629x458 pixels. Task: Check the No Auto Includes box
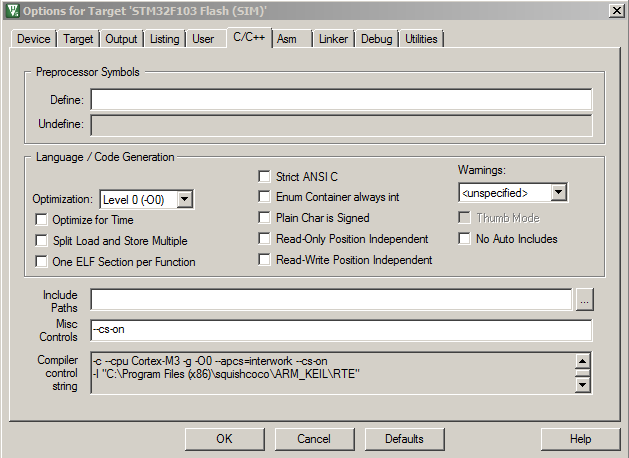[465, 239]
